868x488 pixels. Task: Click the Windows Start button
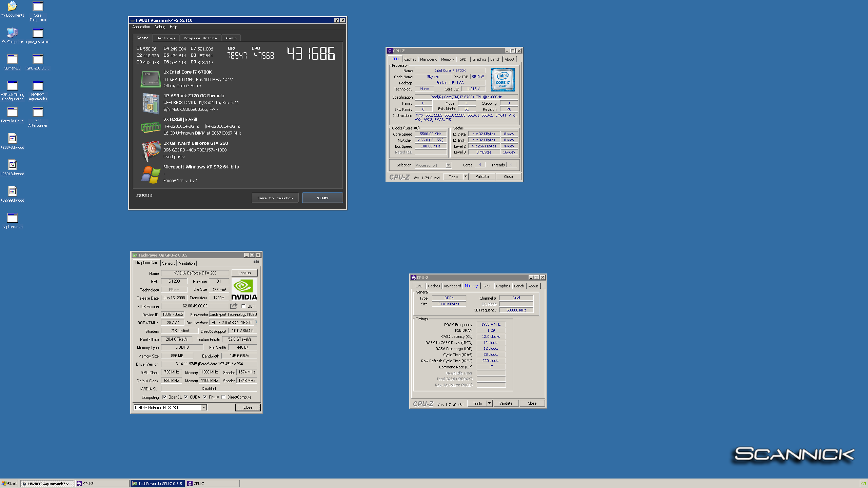tap(9, 484)
